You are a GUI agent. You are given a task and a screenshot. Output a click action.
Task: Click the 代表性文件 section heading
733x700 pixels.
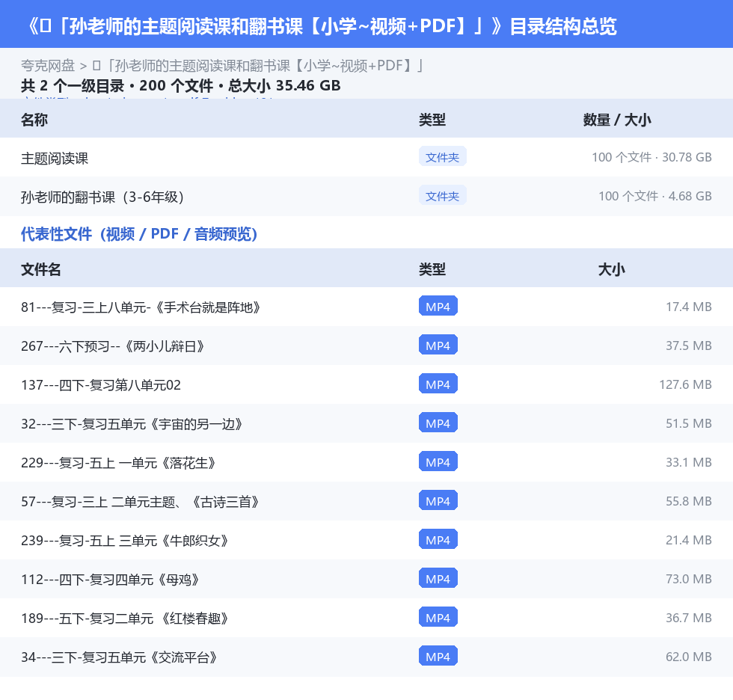139,233
